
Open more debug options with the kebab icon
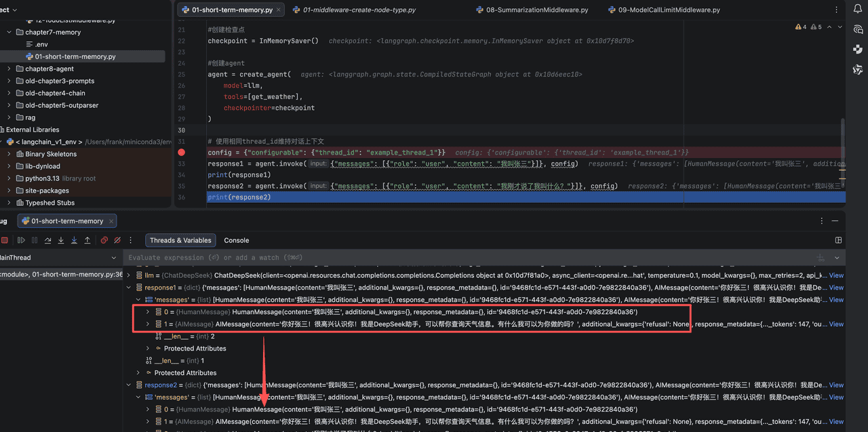(131, 241)
